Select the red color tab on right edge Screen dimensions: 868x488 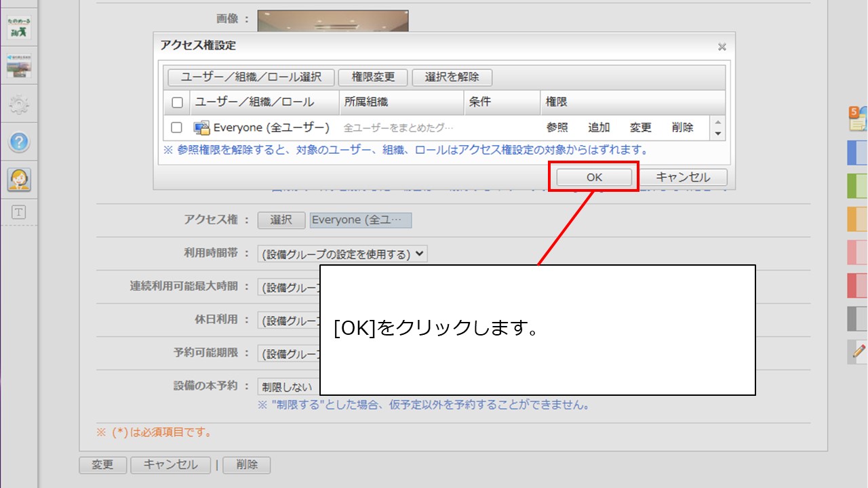click(858, 285)
